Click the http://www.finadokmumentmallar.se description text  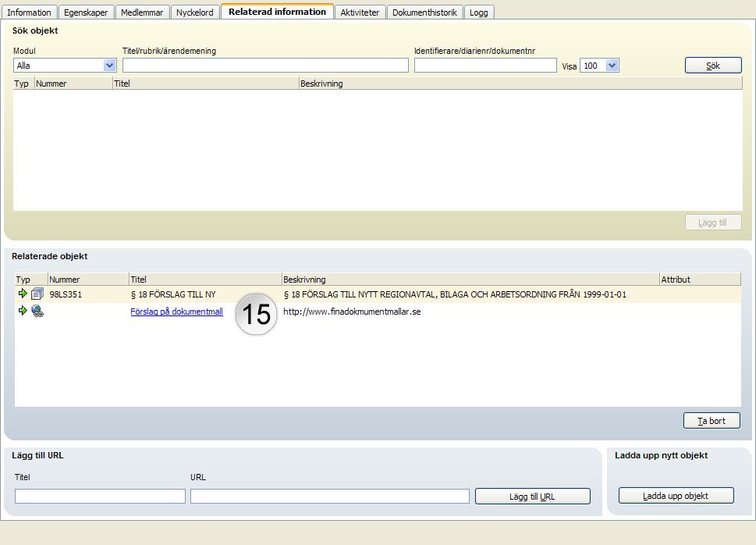coord(352,312)
